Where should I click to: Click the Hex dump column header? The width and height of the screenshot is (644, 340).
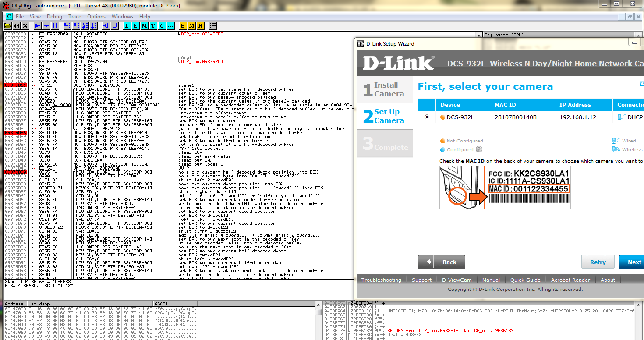tap(90, 304)
